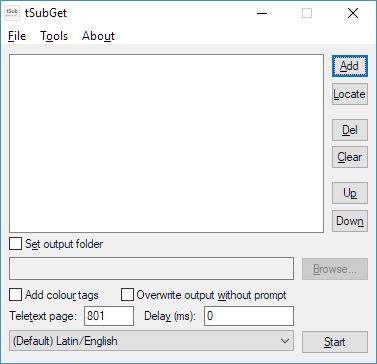The width and height of the screenshot is (377, 364).
Task: Click the output folder path field
Action: [x=151, y=268]
